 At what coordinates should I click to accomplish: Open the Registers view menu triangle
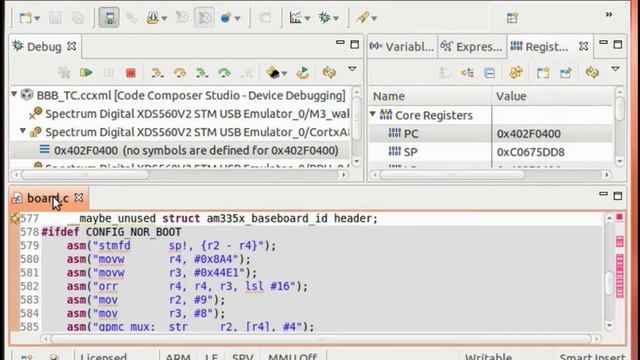[616, 69]
